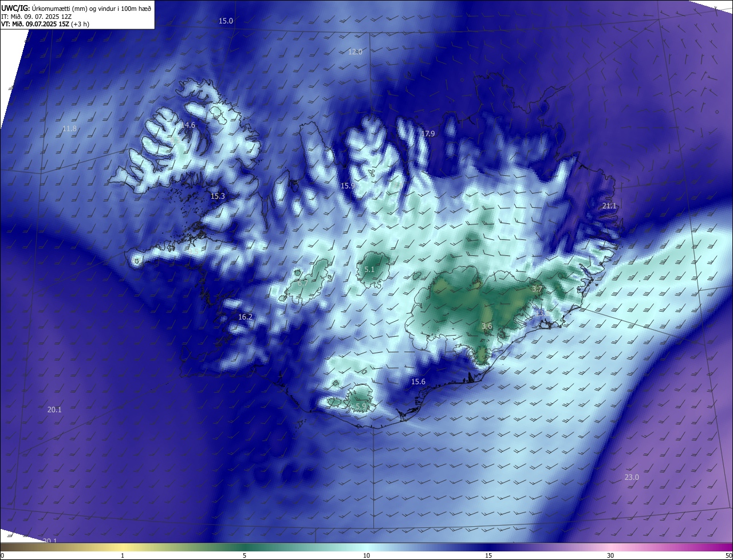
Task: Click the initial time line "IT: Mið. 09. 07. 2025 12Z"
Action: coord(36,16)
